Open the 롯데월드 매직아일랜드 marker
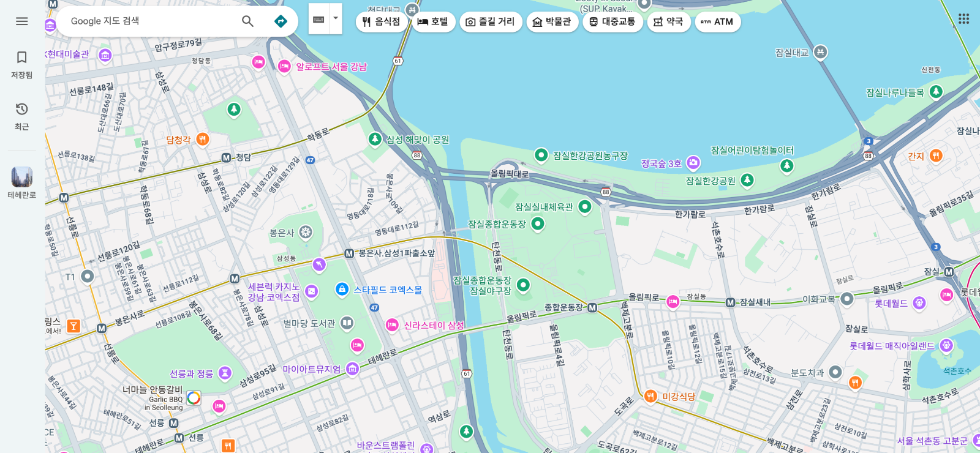This screenshot has width=980, height=453. click(946, 346)
